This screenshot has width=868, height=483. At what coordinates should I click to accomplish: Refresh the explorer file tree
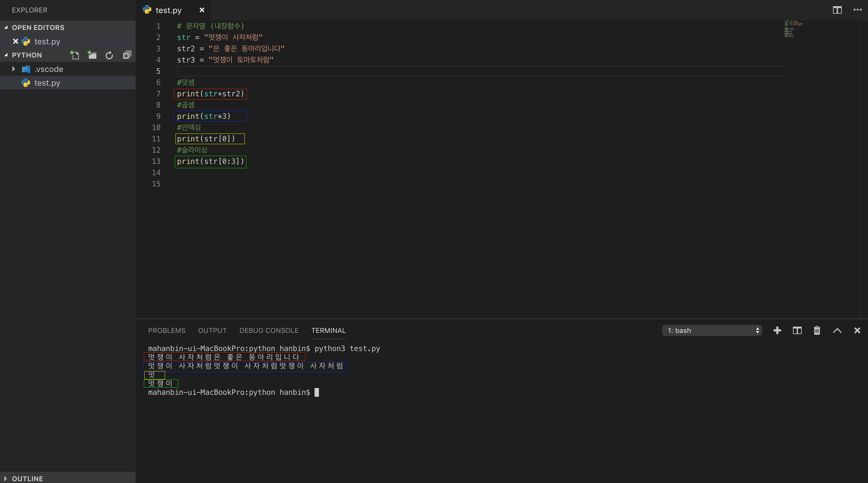tap(109, 55)
